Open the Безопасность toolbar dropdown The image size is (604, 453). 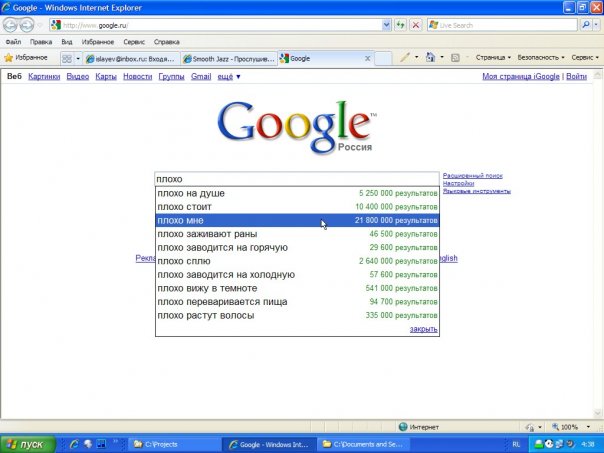(541, 58)
